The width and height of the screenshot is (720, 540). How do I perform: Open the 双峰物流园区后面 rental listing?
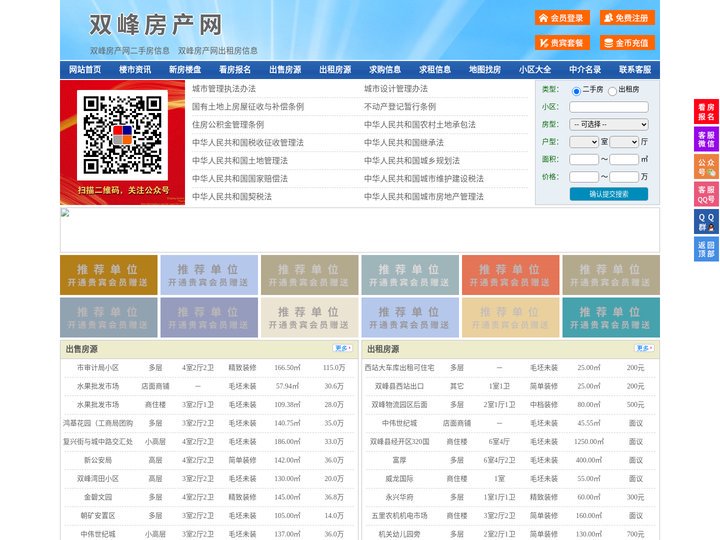399,405
